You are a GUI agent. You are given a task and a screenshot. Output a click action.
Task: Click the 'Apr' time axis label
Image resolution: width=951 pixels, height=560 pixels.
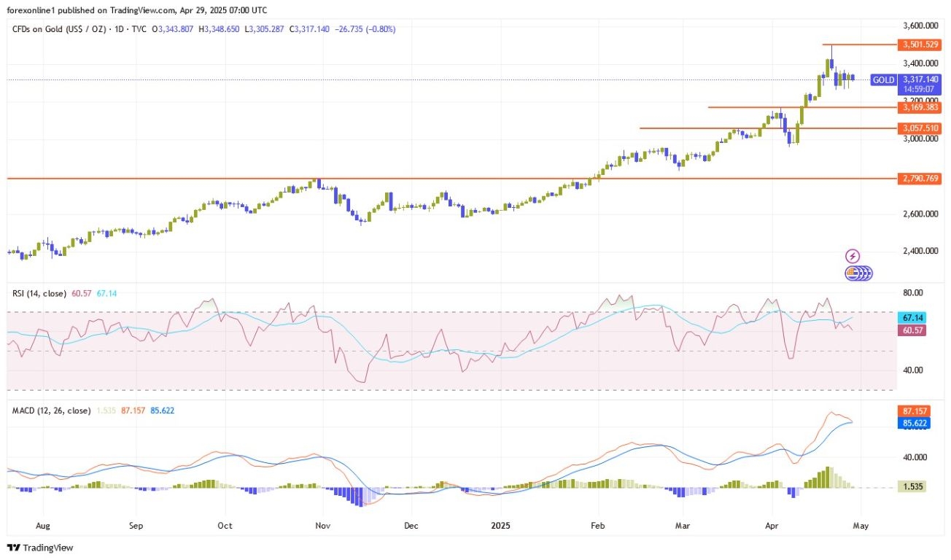pos(773,525)
